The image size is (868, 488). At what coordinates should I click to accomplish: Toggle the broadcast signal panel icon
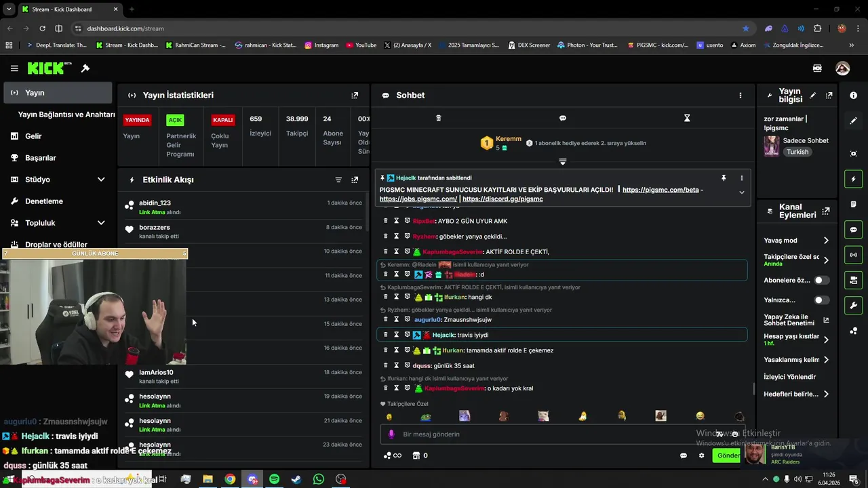(853, 255)
